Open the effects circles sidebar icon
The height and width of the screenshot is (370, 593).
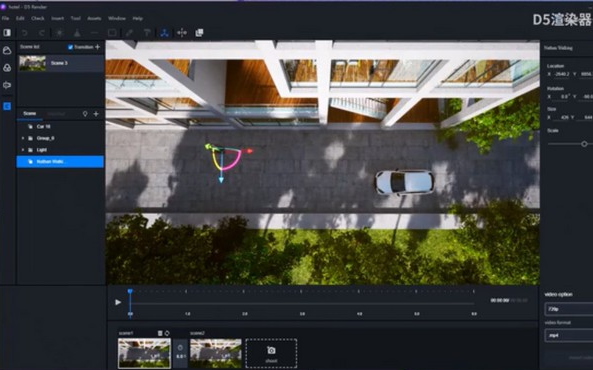coord(7,68)
